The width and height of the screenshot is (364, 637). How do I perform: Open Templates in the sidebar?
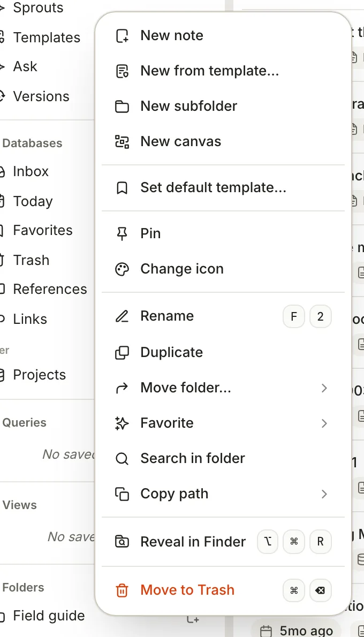click(x=47, y=37)
